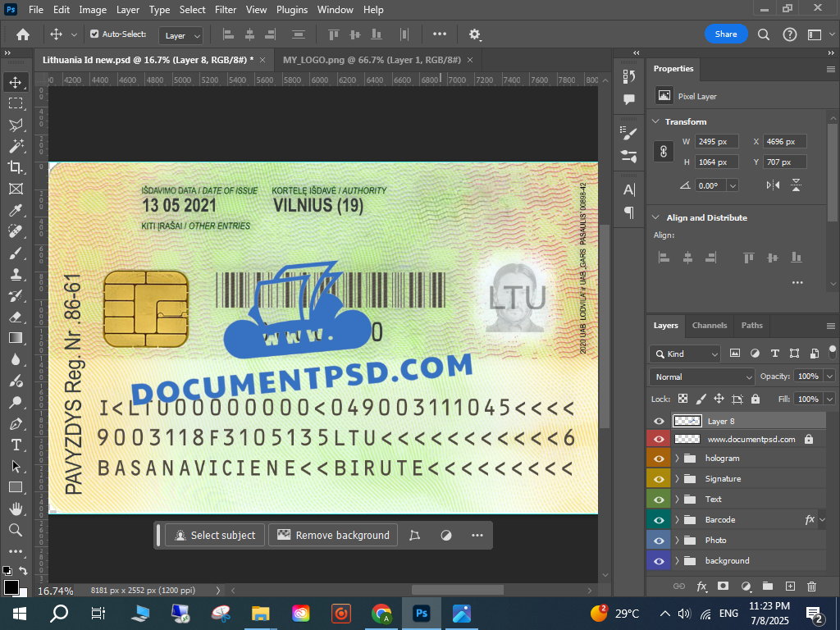This screenshot has height=630, width=840.
Task: Select the Rectangle shape tool
Action: [x=16, y=487]
